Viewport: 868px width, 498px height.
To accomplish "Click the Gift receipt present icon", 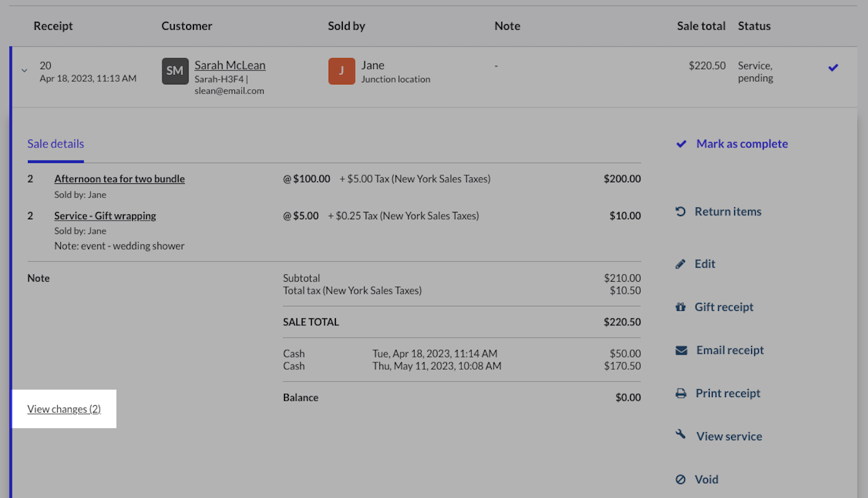I will coord(681,307).
